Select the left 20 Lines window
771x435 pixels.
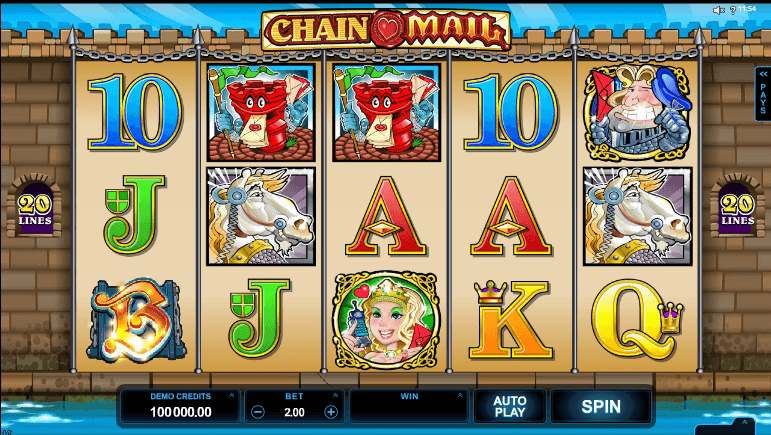pyautogui.click(x=34, y=206)
